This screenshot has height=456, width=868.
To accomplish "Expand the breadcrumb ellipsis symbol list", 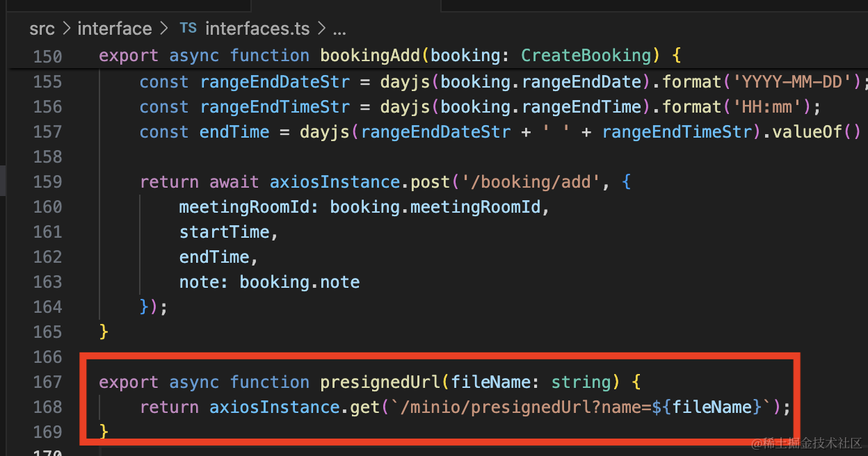I will pos(339,28).
